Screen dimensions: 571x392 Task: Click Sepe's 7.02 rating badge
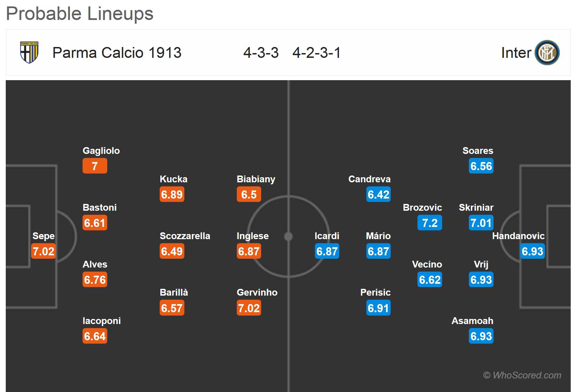[x=43, y=251]
